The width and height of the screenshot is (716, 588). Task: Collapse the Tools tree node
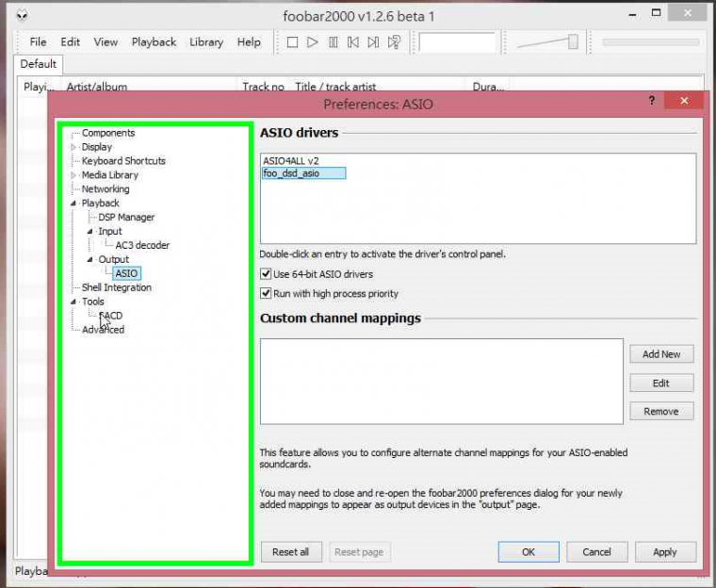point(73,302)
